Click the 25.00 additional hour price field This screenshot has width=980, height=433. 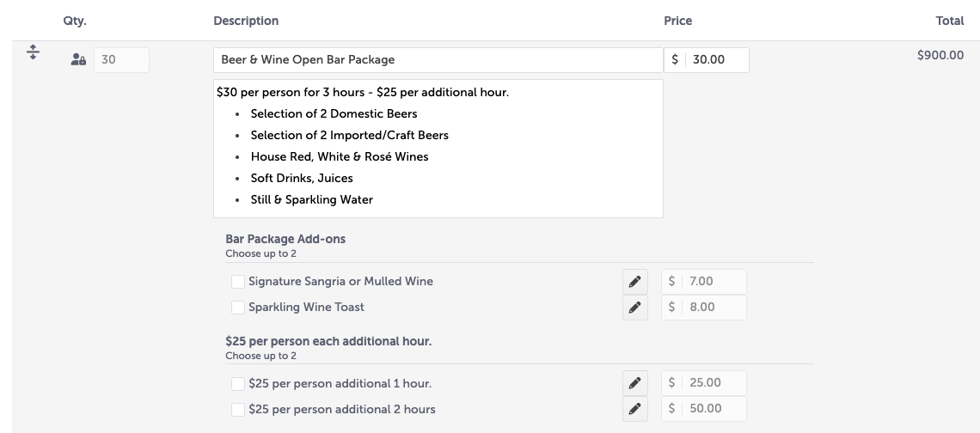(704, 383)
